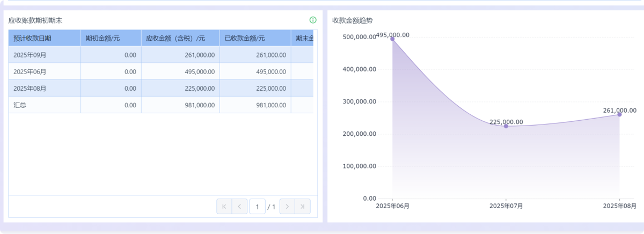644x234 pixels.
Task: Click 应收金额 cell in 2025年09月 row
Action: (x=180, y=55)
